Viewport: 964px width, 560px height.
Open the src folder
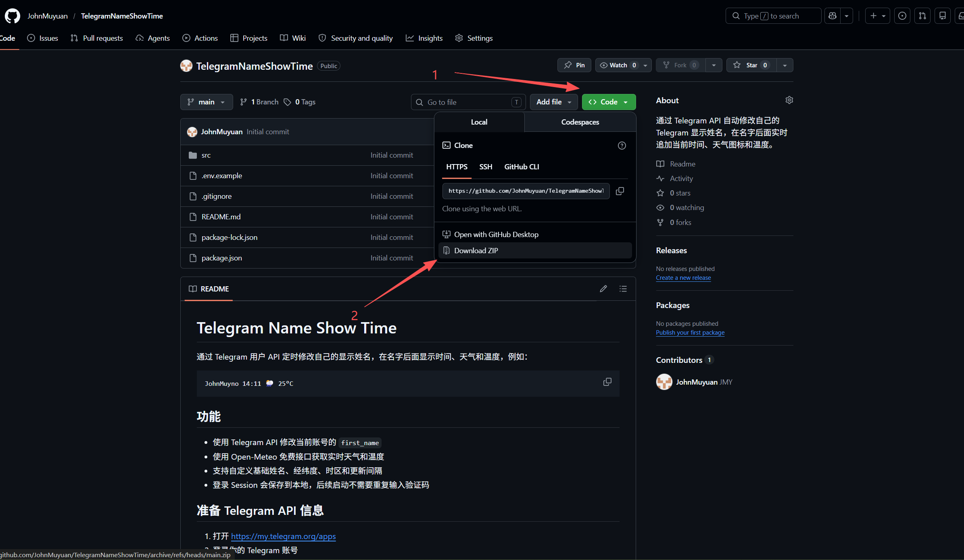(x=206, y=155)
